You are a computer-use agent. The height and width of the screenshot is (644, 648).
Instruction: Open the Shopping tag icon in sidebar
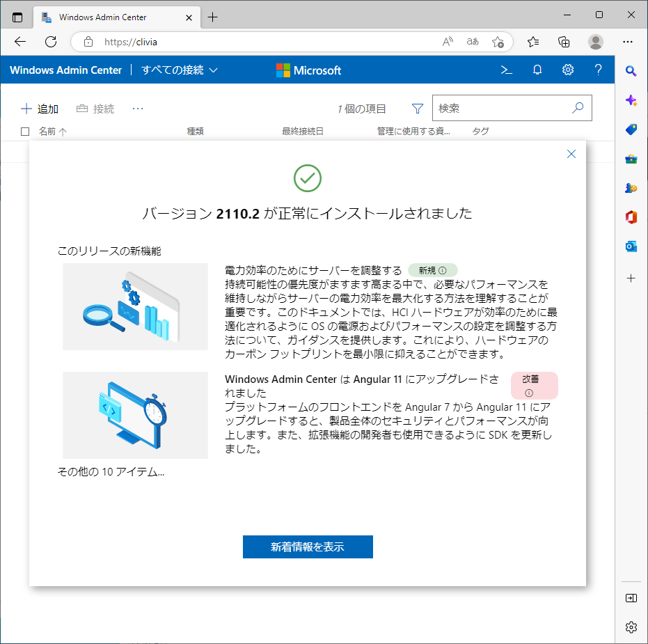tap(631, 129)
